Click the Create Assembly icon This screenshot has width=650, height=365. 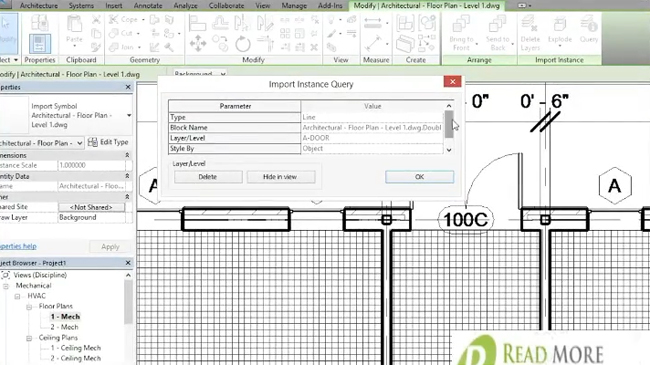coord(405,22)
